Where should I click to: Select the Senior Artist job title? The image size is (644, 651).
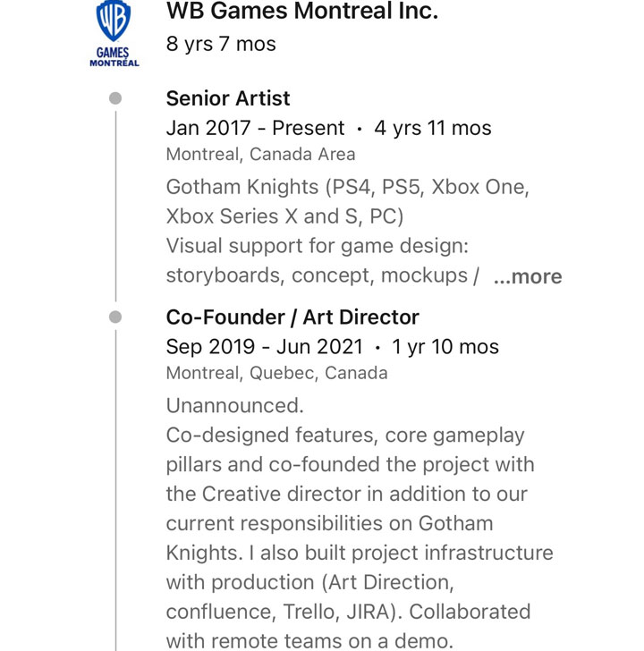click(x=228, y=98)
